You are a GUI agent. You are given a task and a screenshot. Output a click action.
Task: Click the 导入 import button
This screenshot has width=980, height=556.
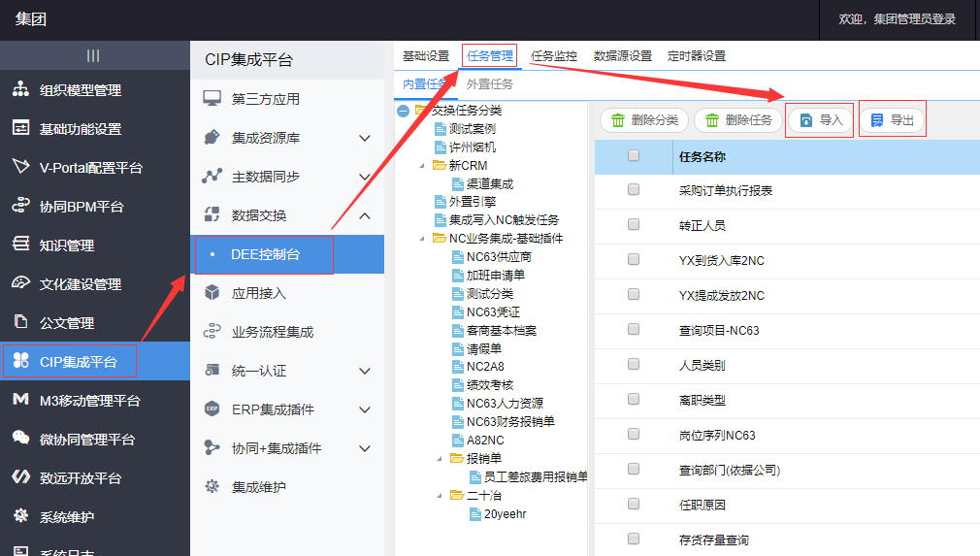pyautogui.click(x=821, y=120)
